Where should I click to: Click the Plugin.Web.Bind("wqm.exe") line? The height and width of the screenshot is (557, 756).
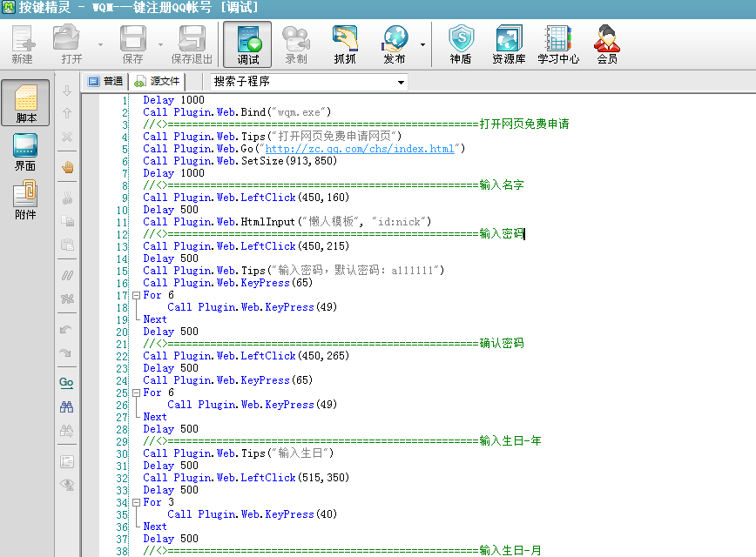(237, 112)
